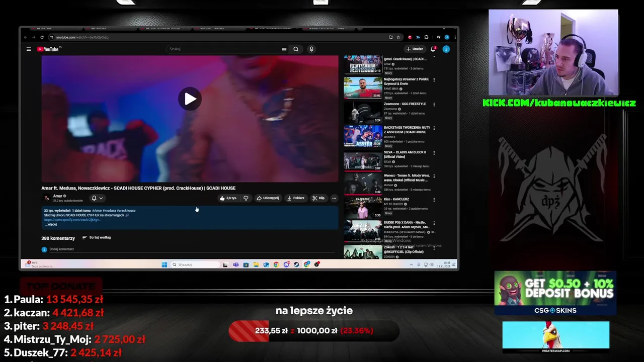The image size is (644, 362).
Task: Open the account avatar menu in YouTube header
Action: [x=446, y=49]
